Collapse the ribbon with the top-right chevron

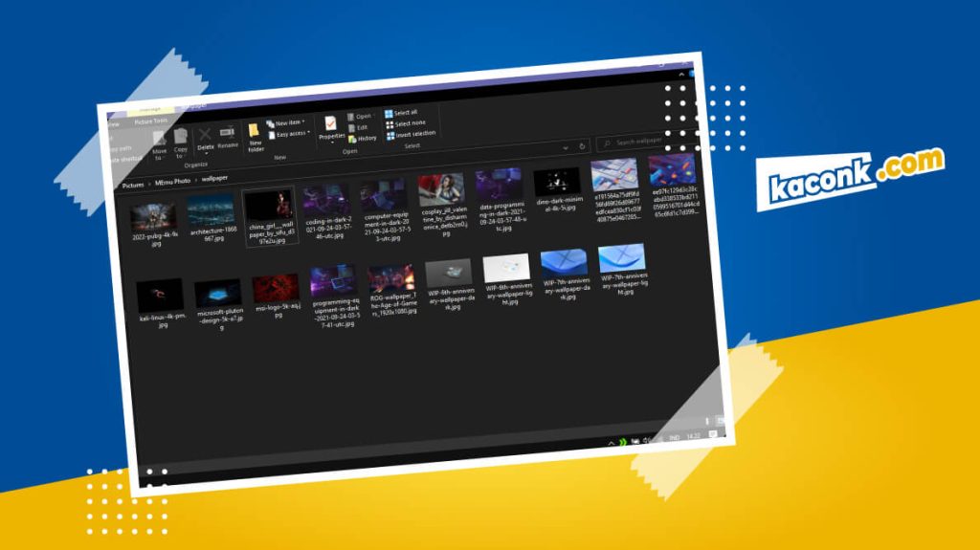pos(681,75)
